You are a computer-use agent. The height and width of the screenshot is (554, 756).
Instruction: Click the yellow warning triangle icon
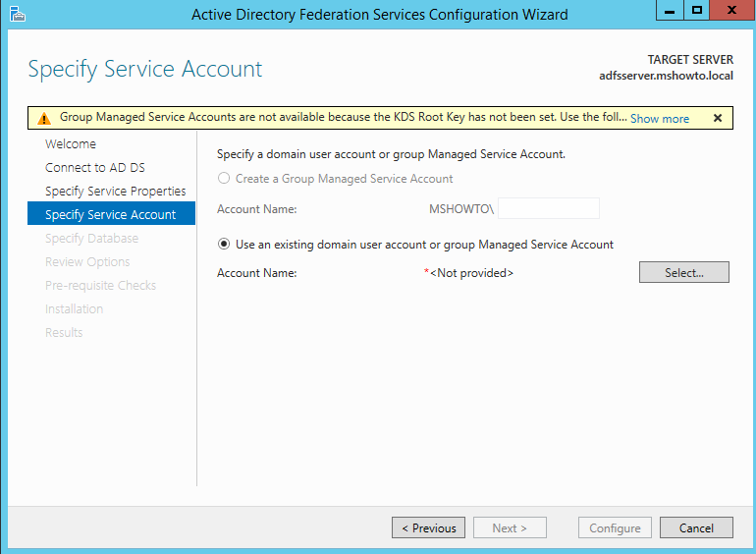point(44,118)
